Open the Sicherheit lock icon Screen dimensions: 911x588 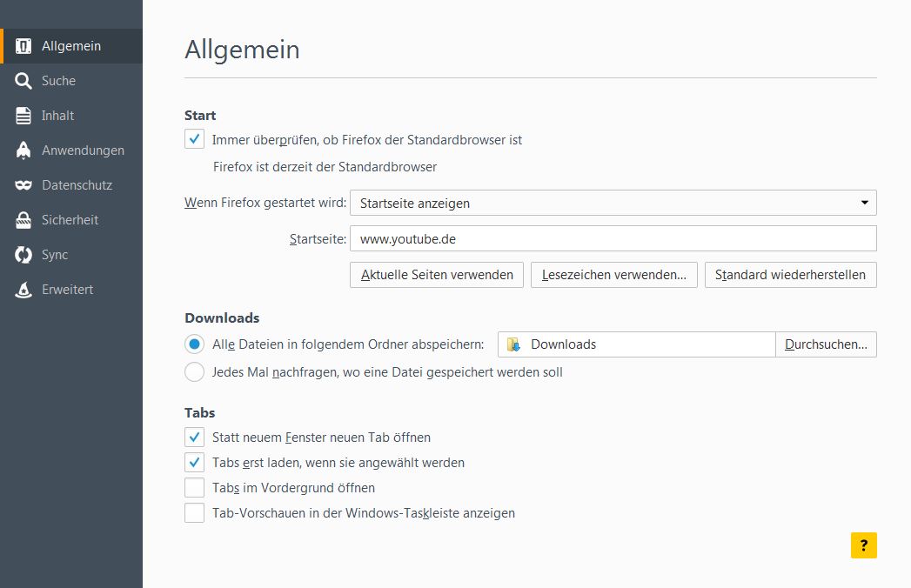tap(24, 220)
